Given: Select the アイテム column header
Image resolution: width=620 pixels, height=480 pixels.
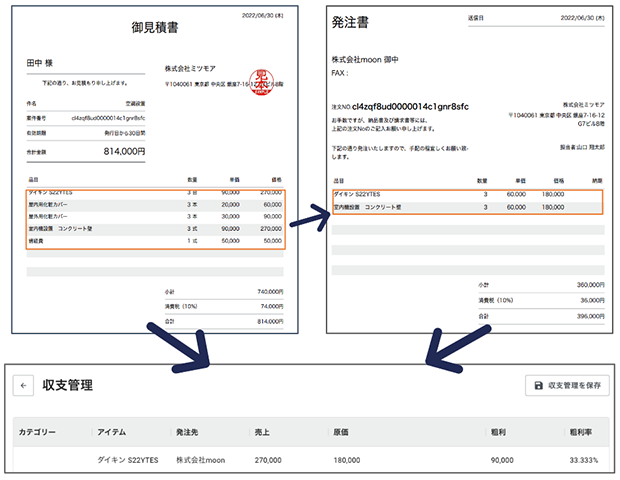Looking at the screenshot, I should pyautogui.click(x=112, y=432).
